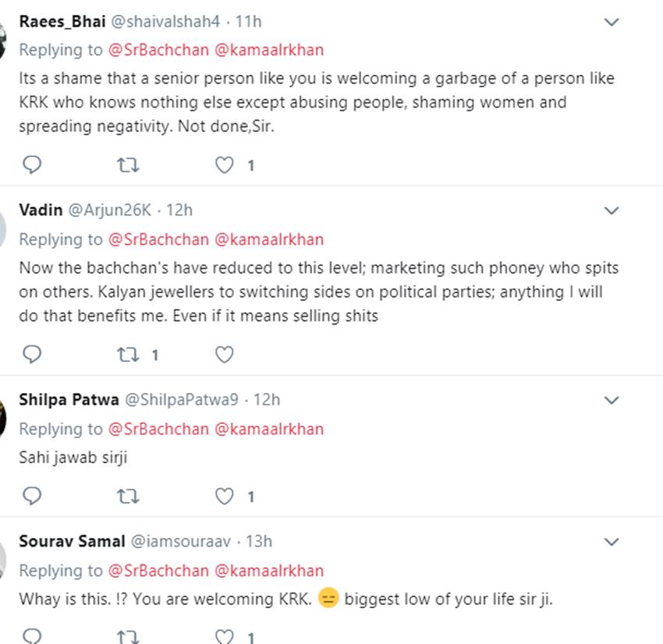663x644 pixels.
Task: Open the chevron menu on Shilpa Patwa's tweet
Action: pyautogui.click(x=612, y=400)
